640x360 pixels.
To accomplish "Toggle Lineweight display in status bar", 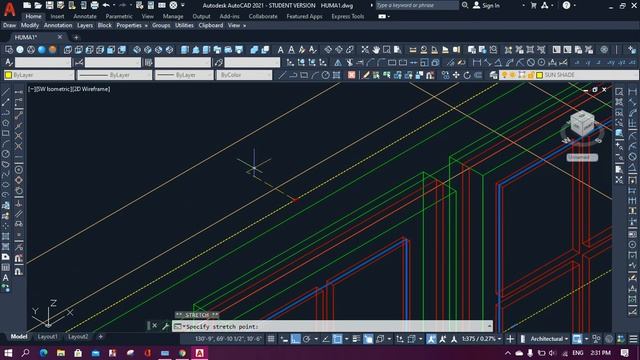I will [x=356, y=339].
